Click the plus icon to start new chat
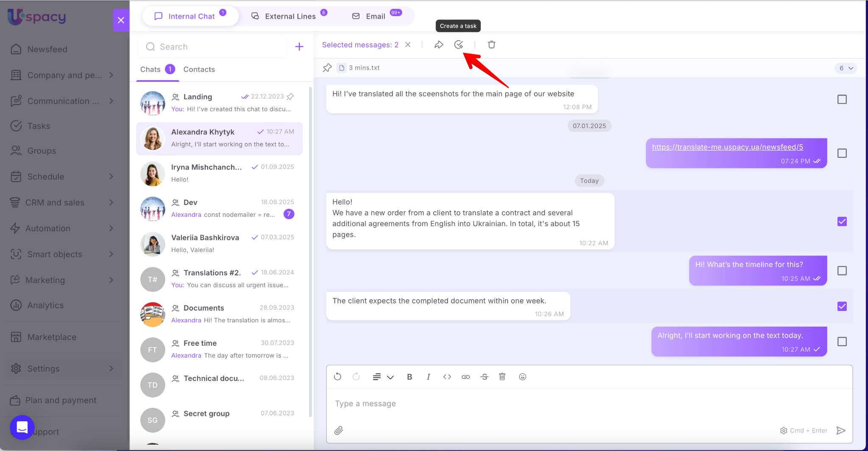The image size is (868, 451). click(x=299, y=47)
